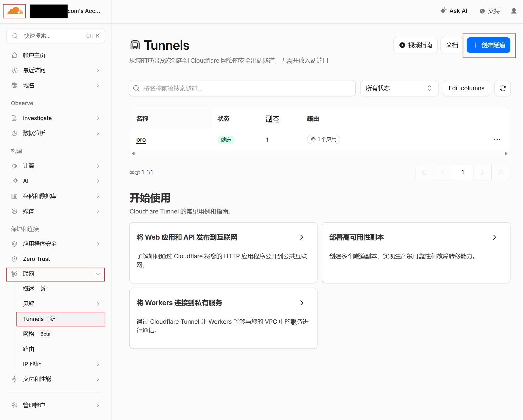Screen dimensions: 523x420
Task: Click the Edit columns button
Action: (x=466, y=88)
